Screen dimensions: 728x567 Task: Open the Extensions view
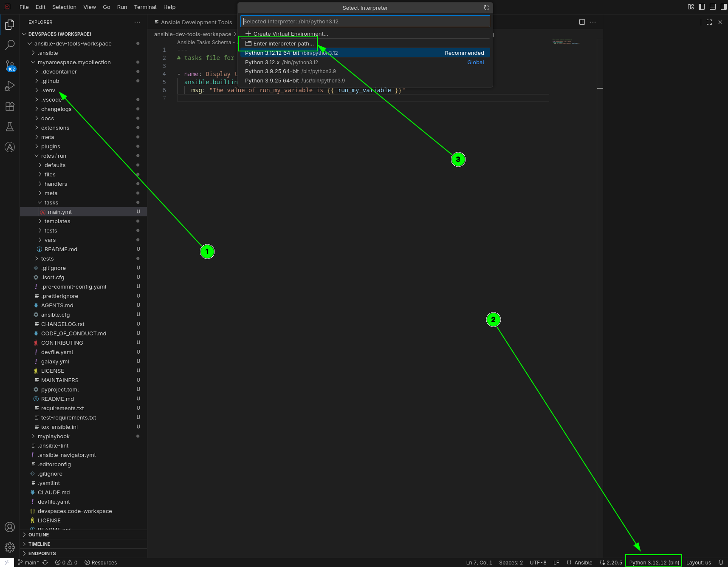(10, 106)
